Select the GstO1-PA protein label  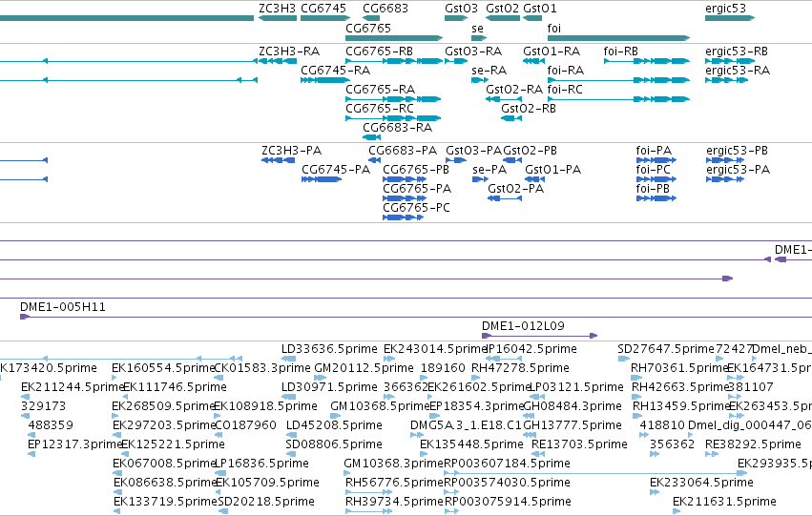click(x=553, y=170)
